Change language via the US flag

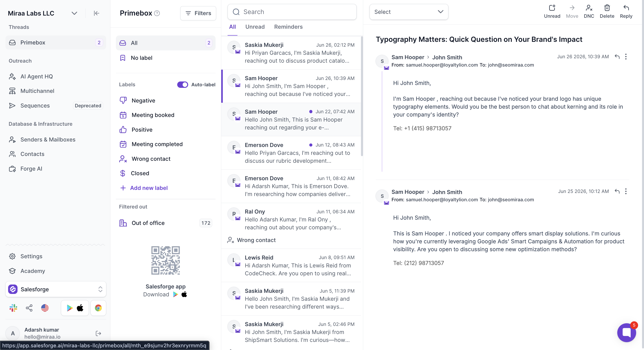point(45,308)
